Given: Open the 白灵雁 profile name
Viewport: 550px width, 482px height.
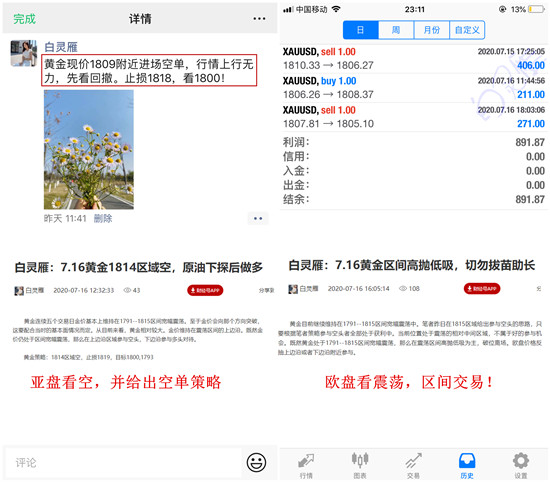Looking at the screenshot, I should tap(61, 47).
